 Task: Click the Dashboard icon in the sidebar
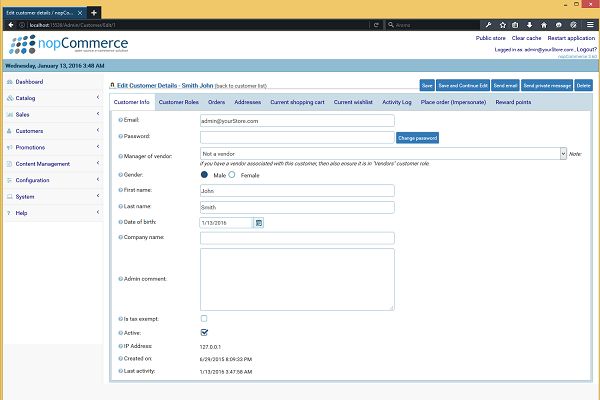(x=9, y=82)
